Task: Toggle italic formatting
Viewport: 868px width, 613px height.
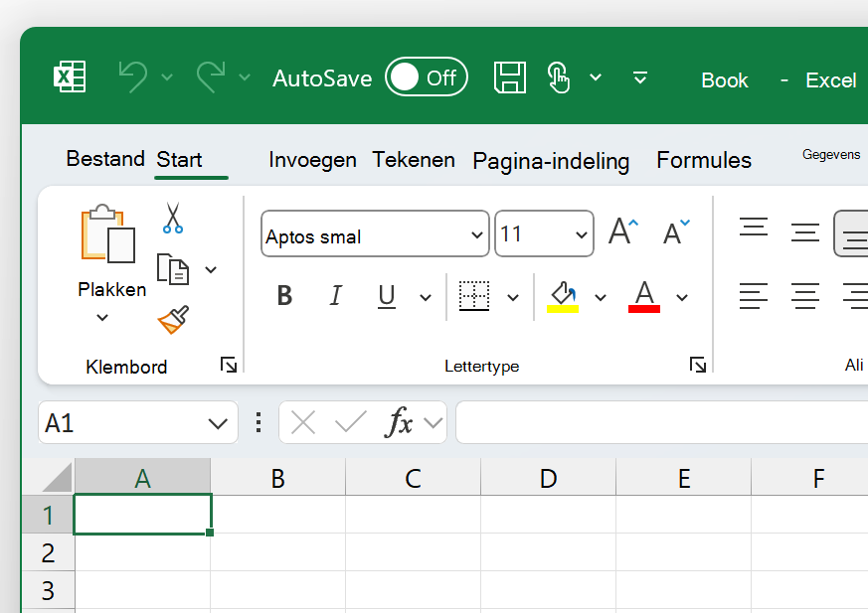Action: [335, 295]
